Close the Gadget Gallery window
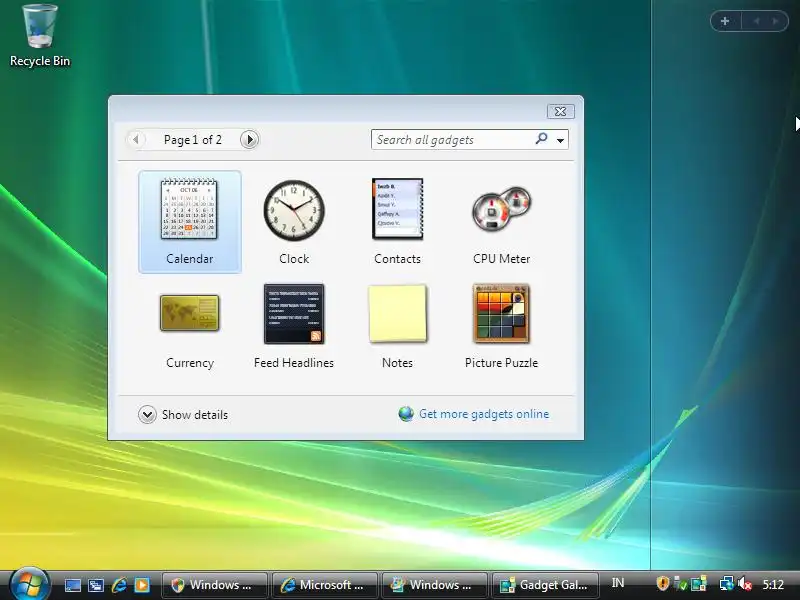Screen dimensions: 800x600 (x=560, y=111)
